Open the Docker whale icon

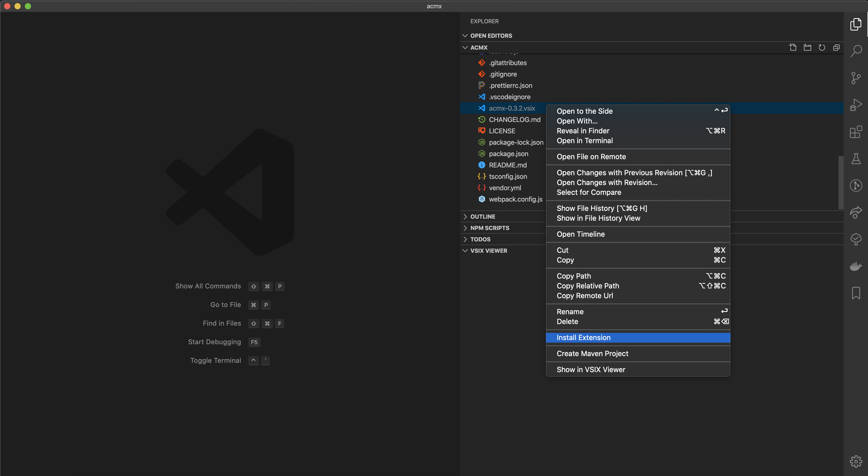pos(856,266)
